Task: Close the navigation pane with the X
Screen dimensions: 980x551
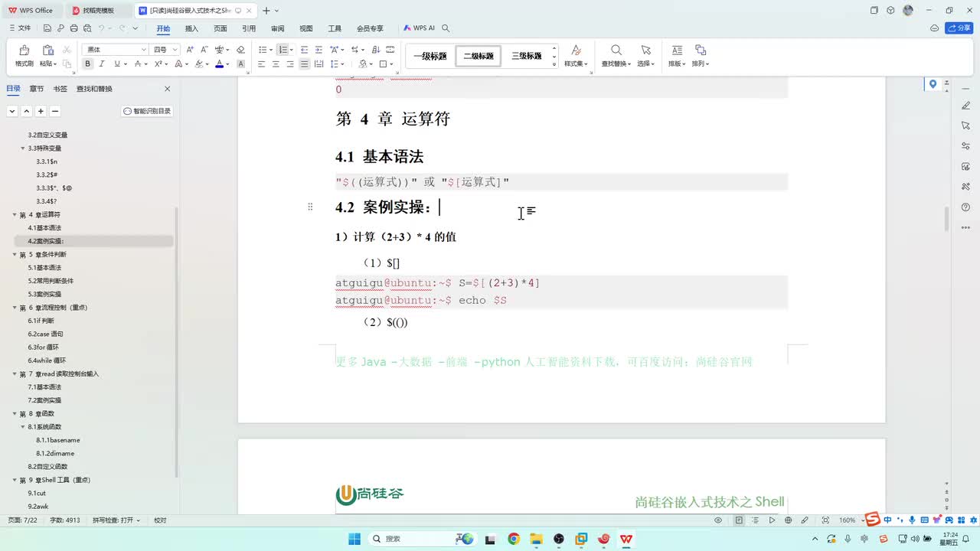Action: click(167, 89)
